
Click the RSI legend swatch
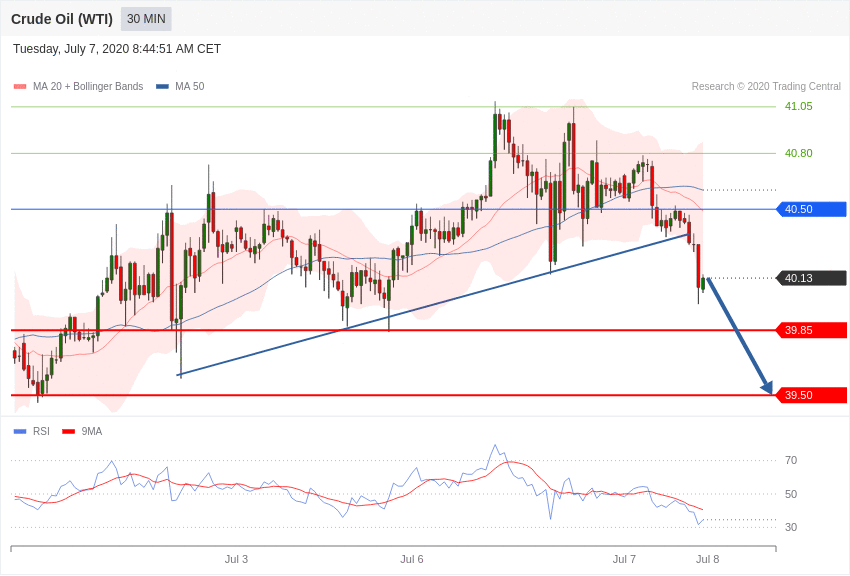20,432
